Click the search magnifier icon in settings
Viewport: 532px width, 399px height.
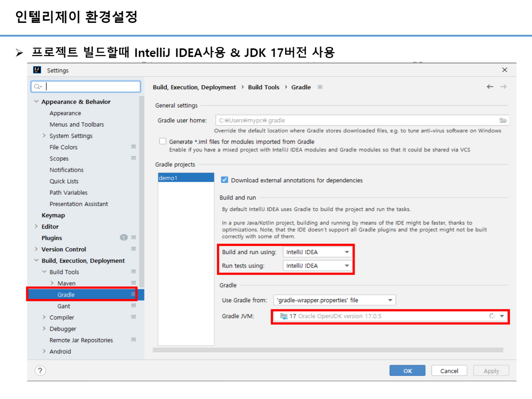pyautogui.click(x=37, y=86)
